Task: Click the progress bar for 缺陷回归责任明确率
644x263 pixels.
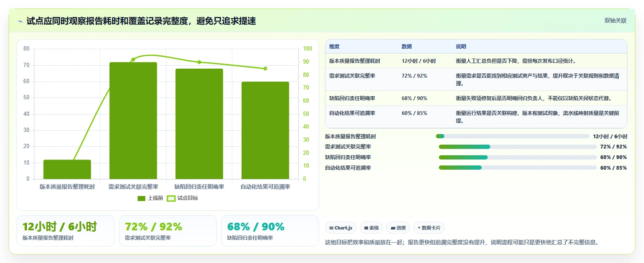Action: coord(518,157)
